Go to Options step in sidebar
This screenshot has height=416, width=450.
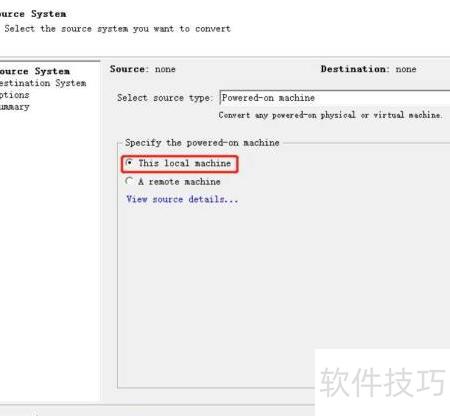click(x=15, y=95)
